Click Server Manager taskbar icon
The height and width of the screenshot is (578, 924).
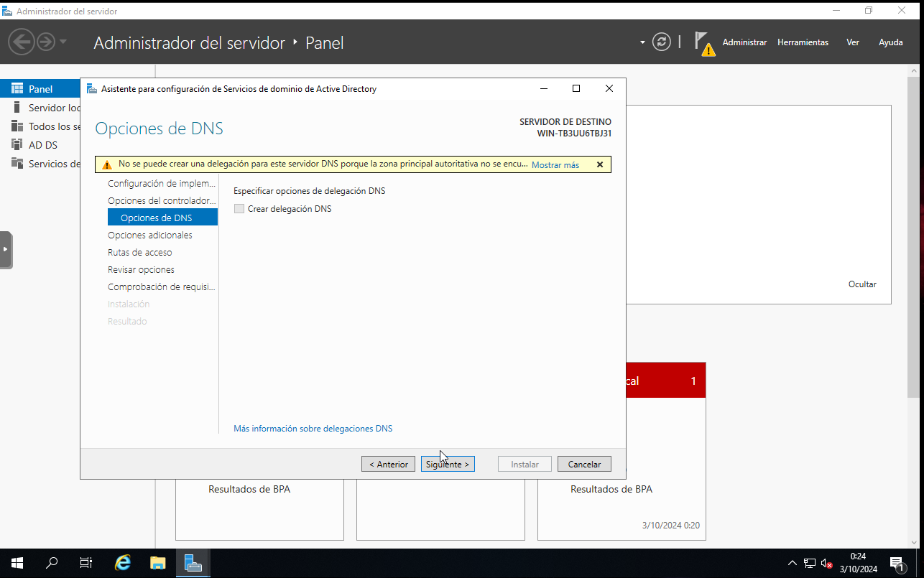pos(193,563)
